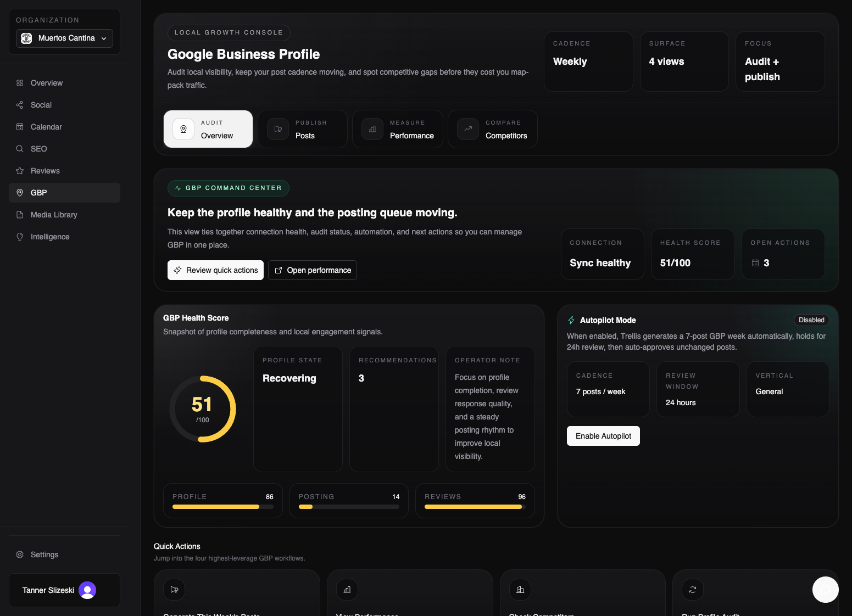852x616 pixels.
Task: Click the calendar icon beside Open Actions count
Action: 755,263
